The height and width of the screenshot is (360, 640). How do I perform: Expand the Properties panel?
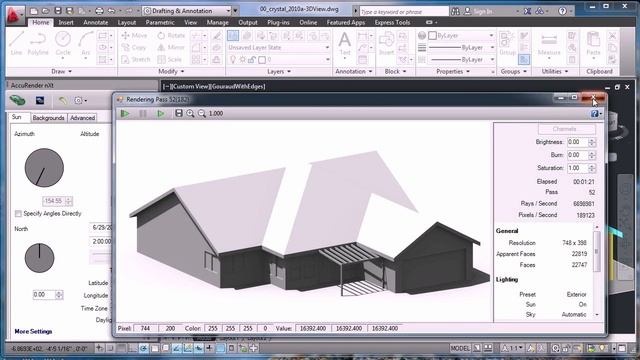pos(453,71)
